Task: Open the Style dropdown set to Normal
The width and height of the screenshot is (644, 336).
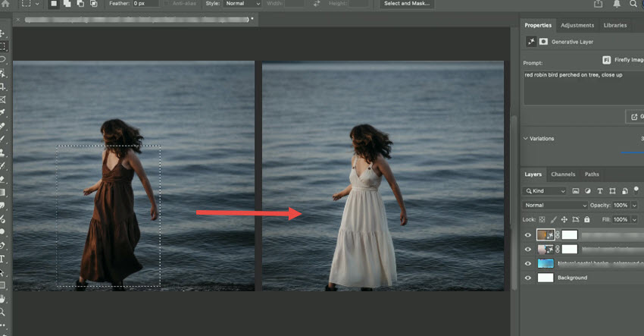Action: click(x=242, y=3)
